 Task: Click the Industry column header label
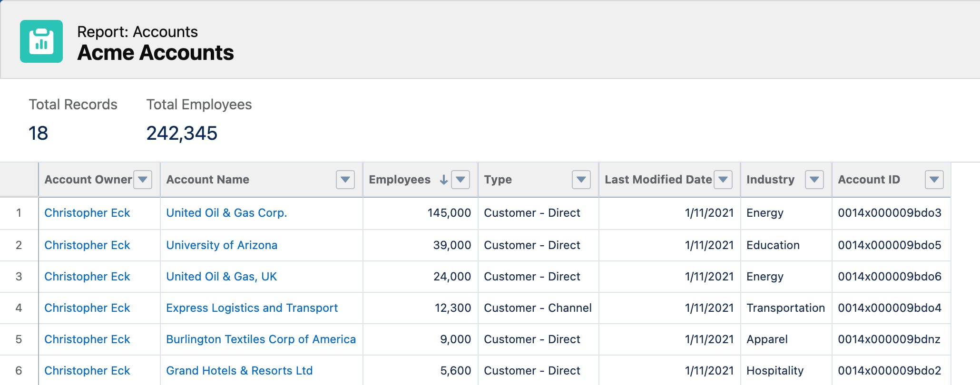pos(770,180)
